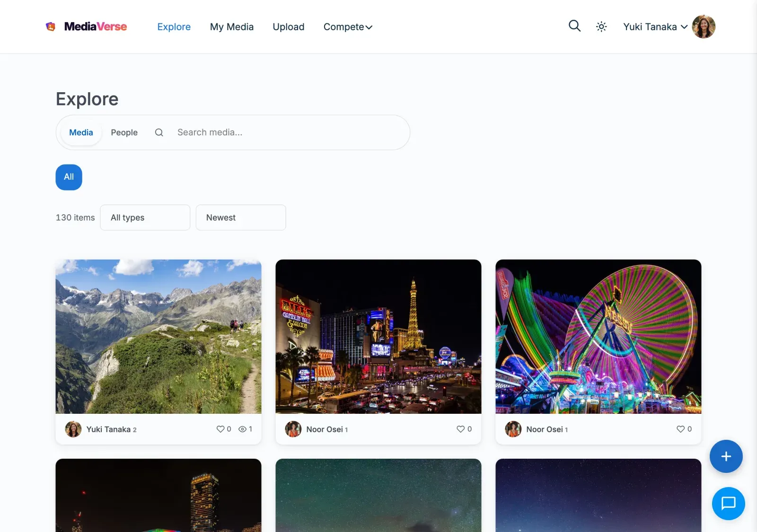Image resolution: width=757 pixels, height=532 pixels.
Task: Open Yuki Tanaka profile link on card
Action: [x=108, y=429]
